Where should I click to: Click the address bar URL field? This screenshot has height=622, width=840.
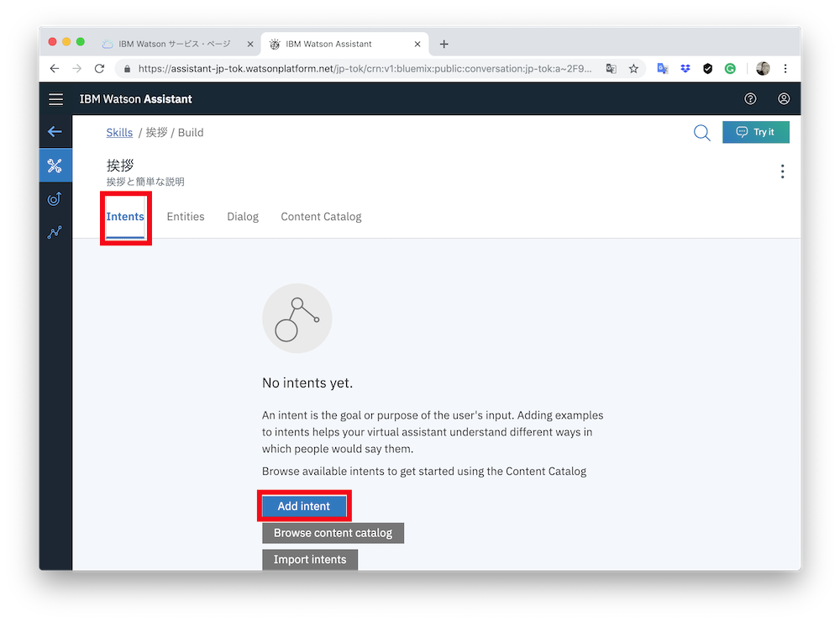tap(365, 69)
